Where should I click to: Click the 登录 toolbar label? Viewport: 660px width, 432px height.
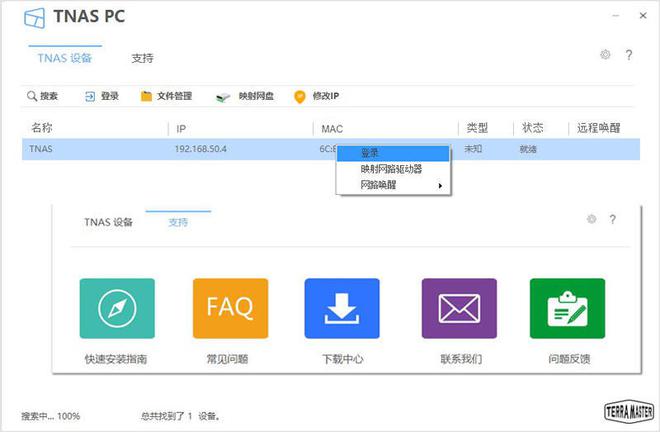(x=110, y=96)
